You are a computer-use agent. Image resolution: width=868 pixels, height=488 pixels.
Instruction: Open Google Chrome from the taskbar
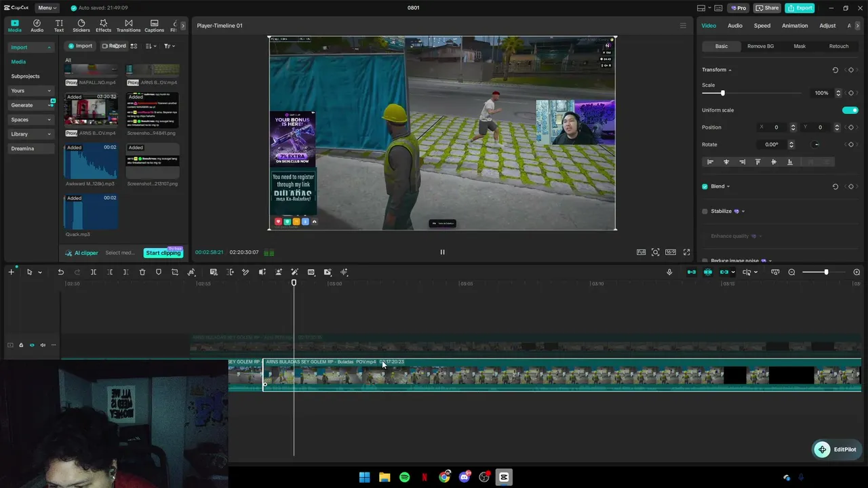click(x=444, y=477)
